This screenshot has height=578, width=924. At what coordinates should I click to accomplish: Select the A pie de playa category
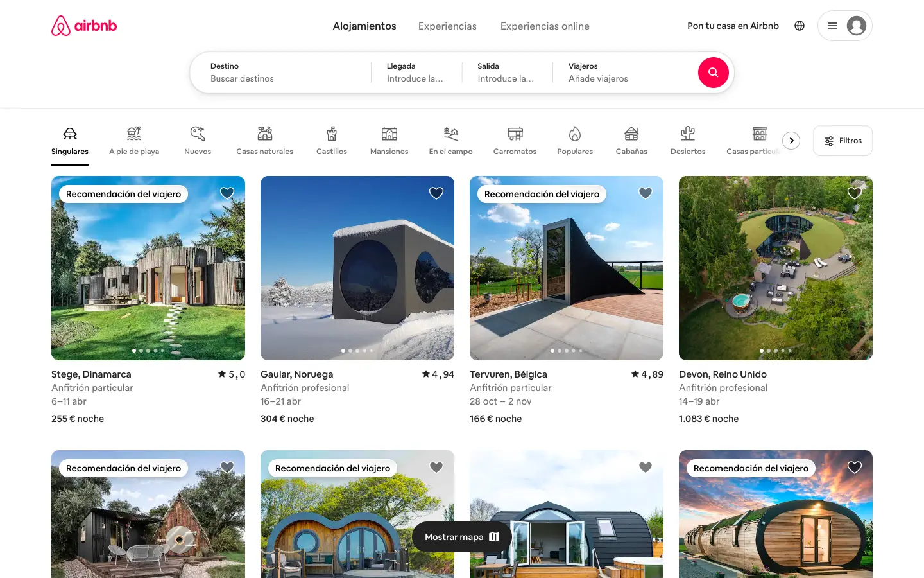pos(134,141)
